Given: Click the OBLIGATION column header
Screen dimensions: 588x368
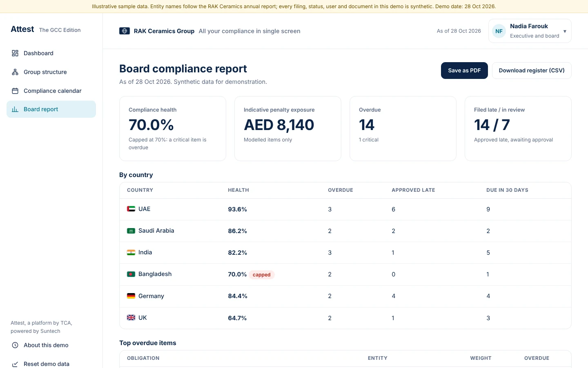Looking at the screenshot, I should point(143,358).
